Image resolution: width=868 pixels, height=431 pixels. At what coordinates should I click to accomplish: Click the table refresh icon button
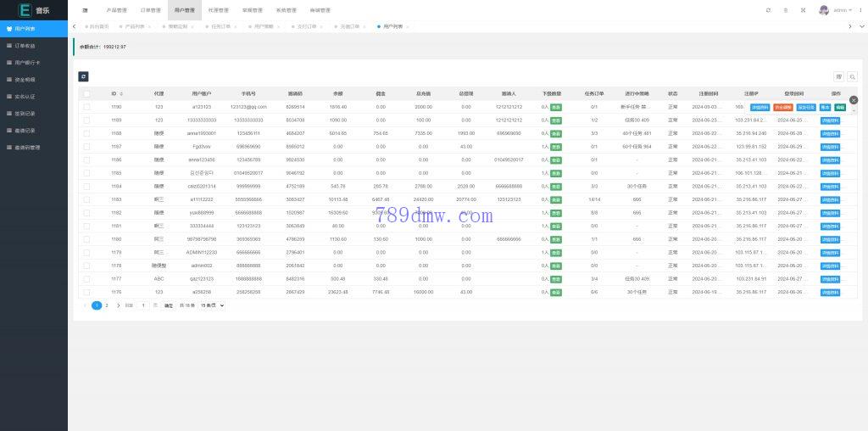tap(83, 76)
